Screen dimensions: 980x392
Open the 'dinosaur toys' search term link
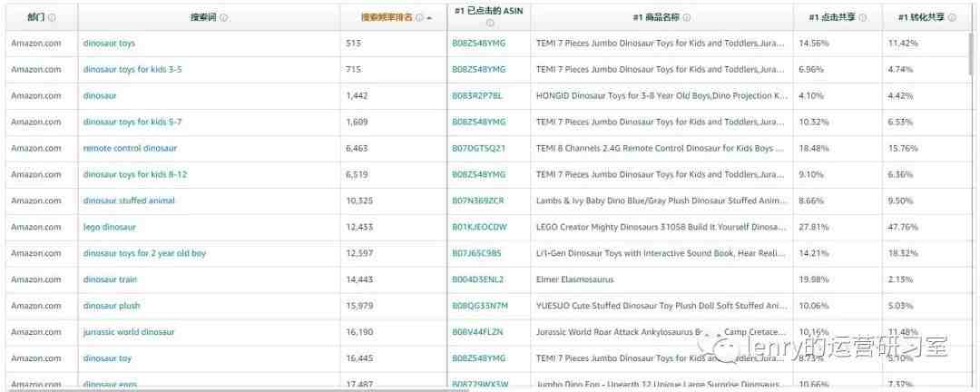pyautogui.click(x=109, y=44)
